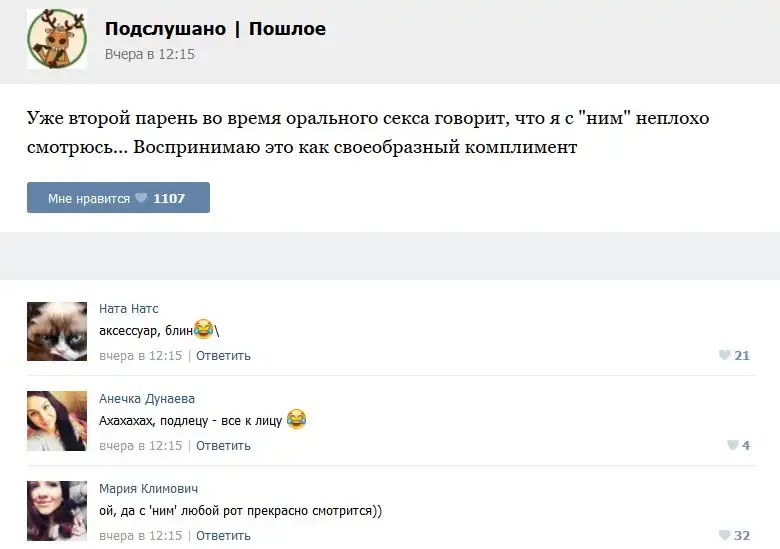Click Ната Натс grumpy cat avatar

pos(57,331)
